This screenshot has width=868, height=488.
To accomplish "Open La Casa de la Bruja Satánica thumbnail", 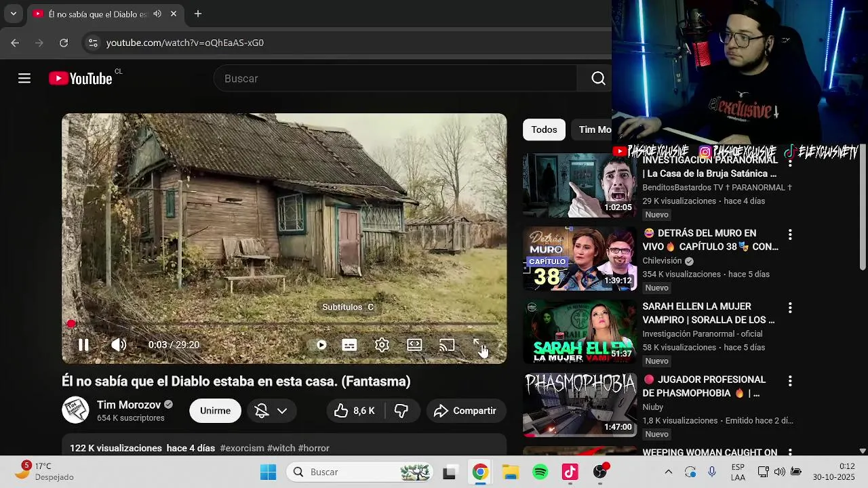I will (580, 186).
